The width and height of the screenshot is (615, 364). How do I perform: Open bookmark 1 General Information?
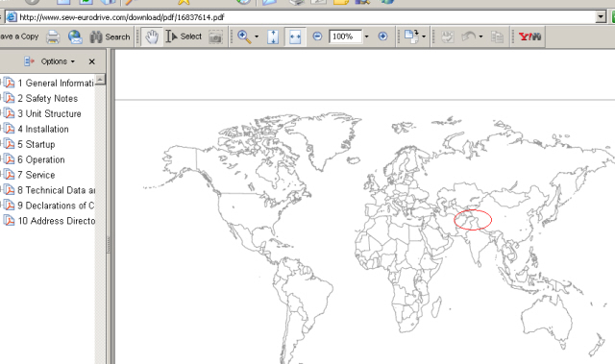point(56,83)
